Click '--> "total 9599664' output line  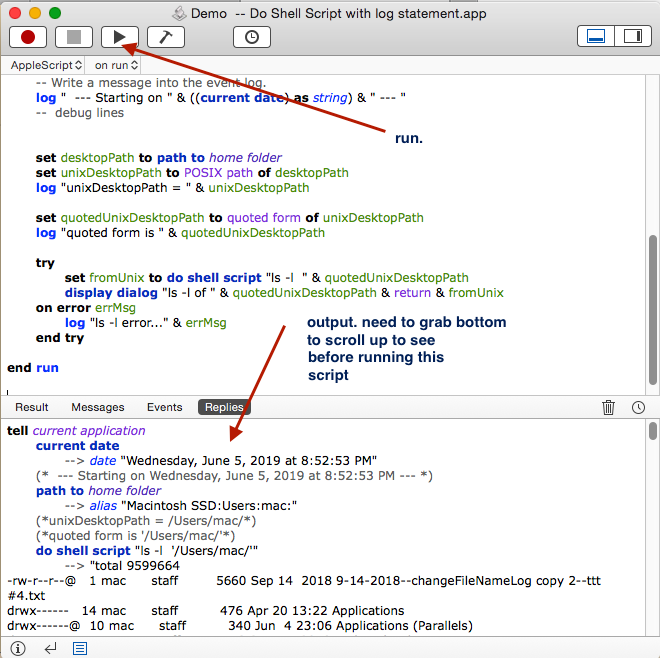122,565
